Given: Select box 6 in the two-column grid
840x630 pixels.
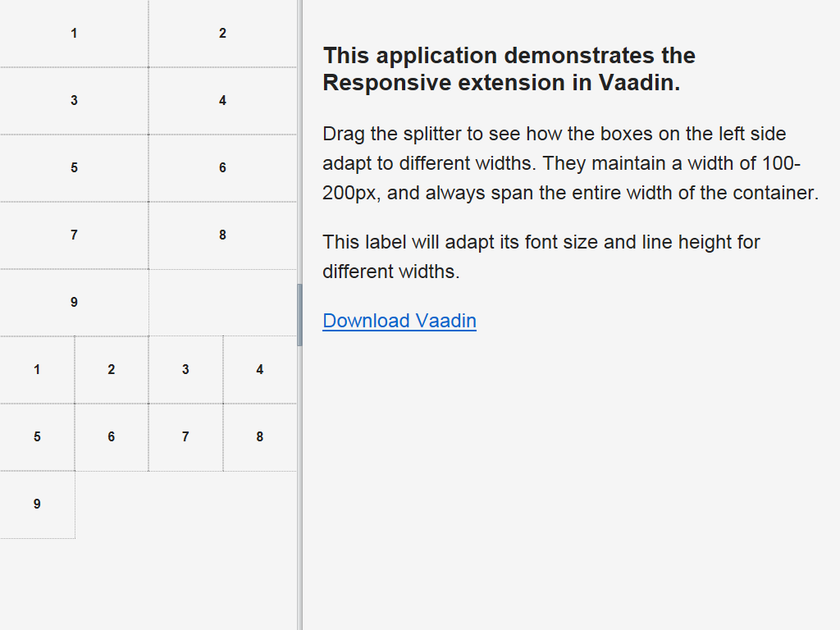Looking at the screenshot, I should 223,168.
